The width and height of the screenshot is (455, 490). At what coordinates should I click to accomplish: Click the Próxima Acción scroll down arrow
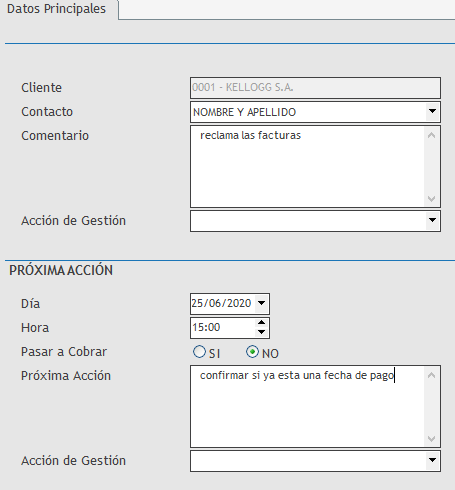432,439
